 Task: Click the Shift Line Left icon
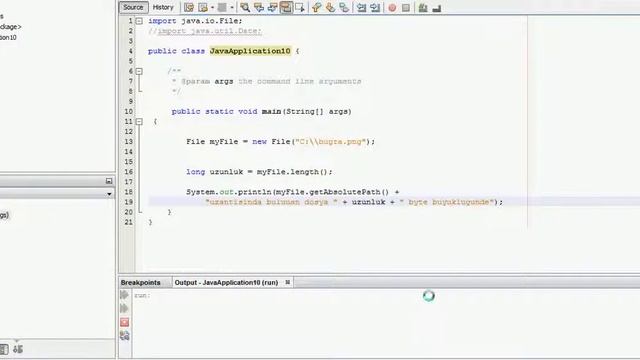pos(361,7)
